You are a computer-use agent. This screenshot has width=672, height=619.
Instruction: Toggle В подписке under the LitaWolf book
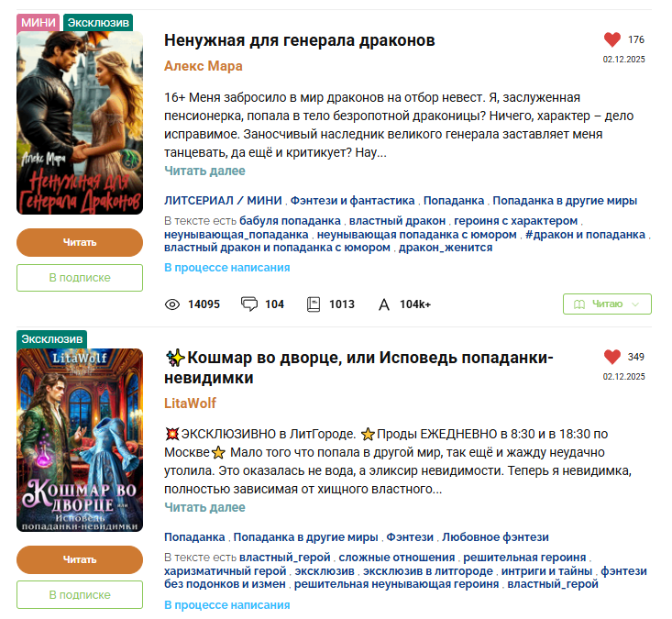[80, 595]
